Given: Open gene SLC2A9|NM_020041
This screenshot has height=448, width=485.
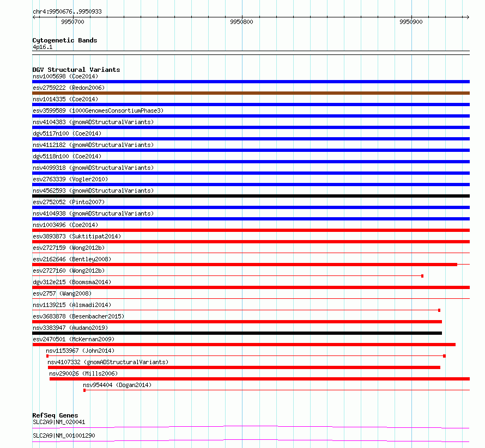Looking at the screenshot, I should click(x=59, y=422).
